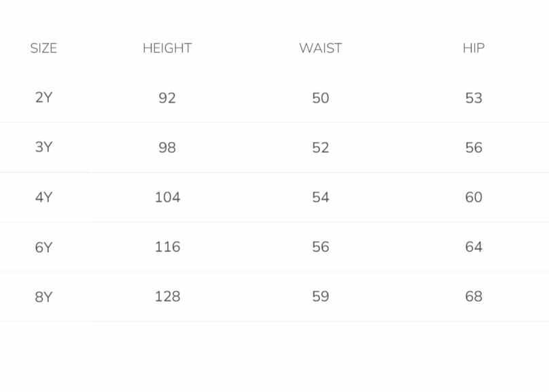The height and width of the screenshot is (392, 549).
Task: Click the height value 128
Action: coord(167,297)
